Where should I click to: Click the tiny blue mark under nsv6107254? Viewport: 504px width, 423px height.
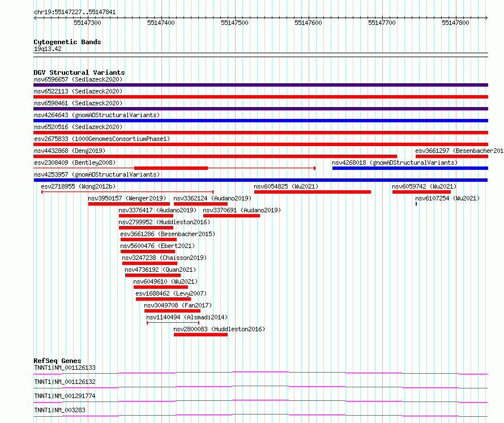(416, 204)
